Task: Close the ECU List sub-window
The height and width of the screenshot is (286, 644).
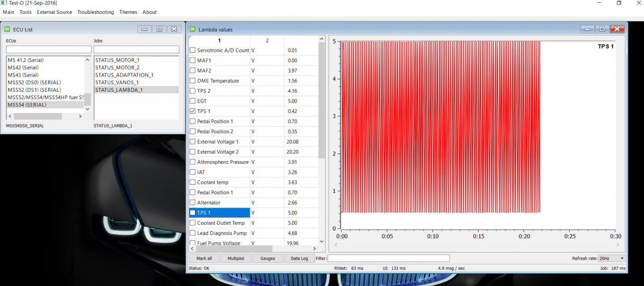Action: [x=174, y=29]
